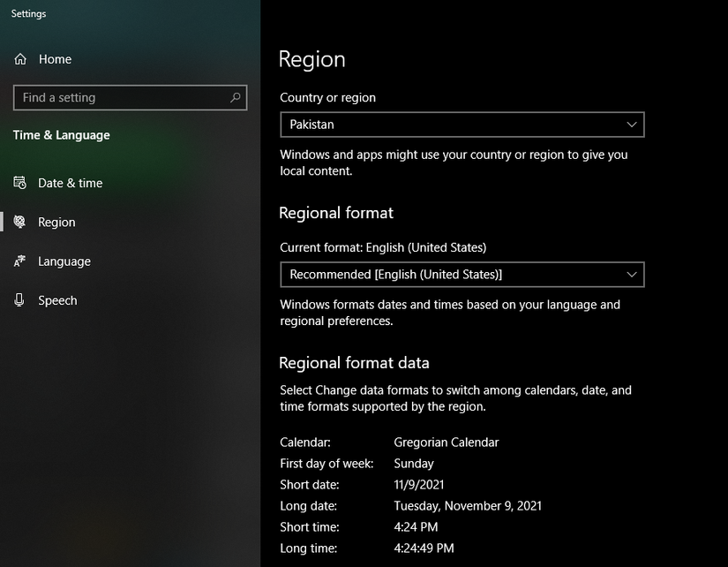728x567 pixels.
Task: Click the chevron on the Pakistan combo box
Action: coord(632,125)
